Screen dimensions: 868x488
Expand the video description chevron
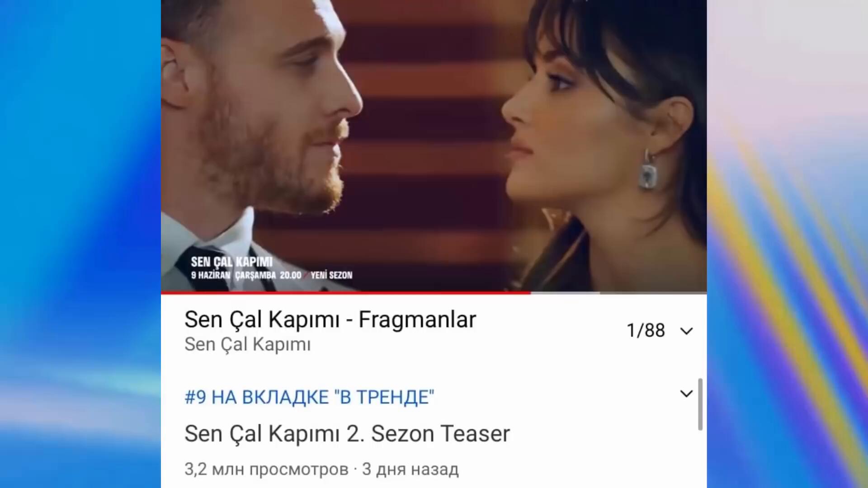pyautogui.click(x=686, y=394)
